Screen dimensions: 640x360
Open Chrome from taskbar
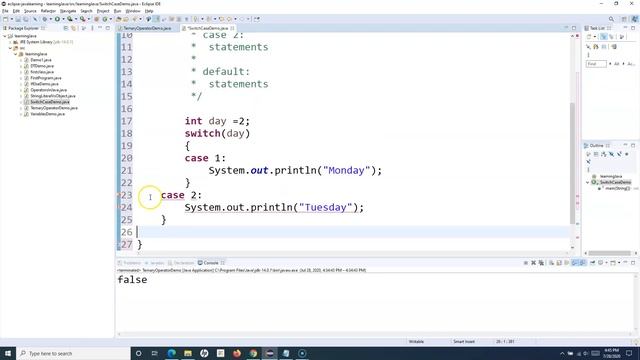tap(253, 353)
